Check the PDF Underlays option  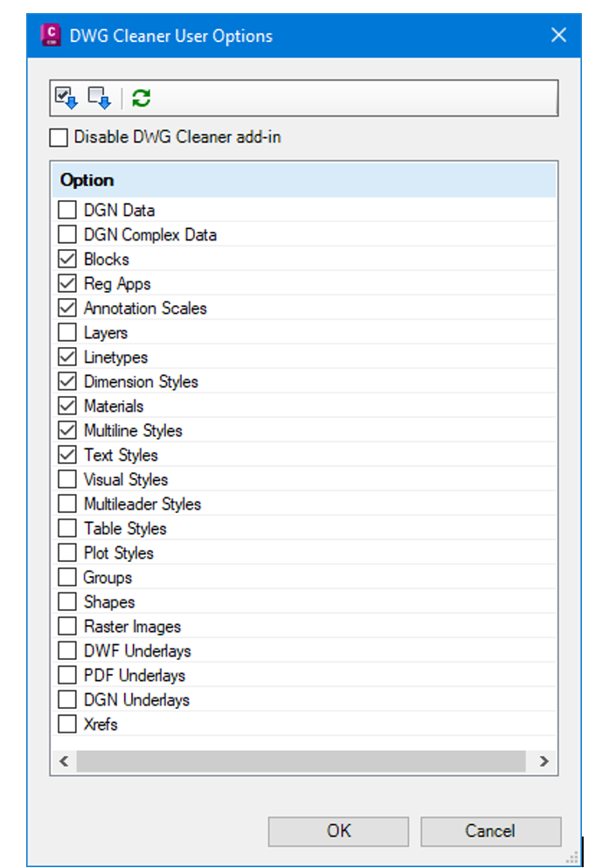click(x=67, y=676)
